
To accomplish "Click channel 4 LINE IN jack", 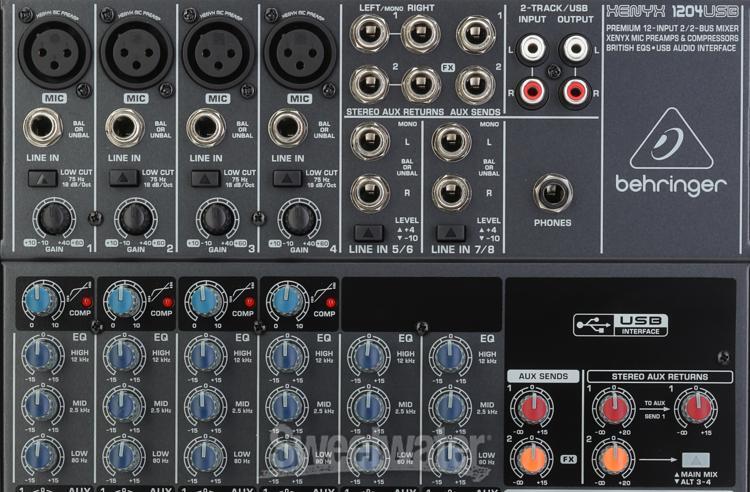I will [288, 128].
